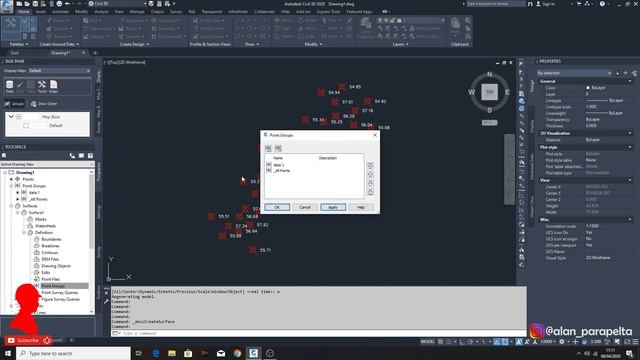Click the Save icon in quick access toolbar
Viewport: 640px width, 360px height.
click(x=36, y=4)
